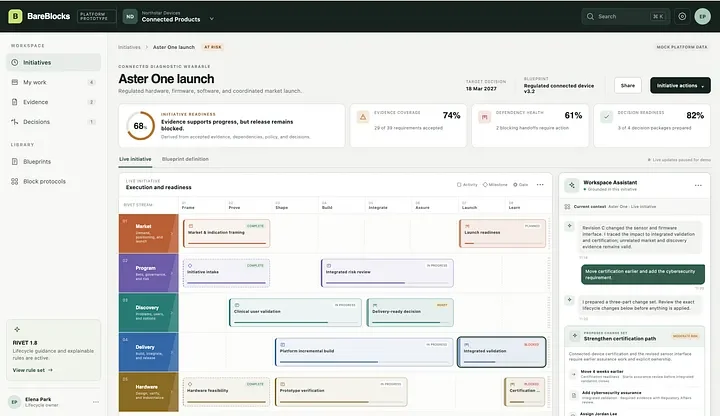Image resolution: width=720 pixels, height=416 pixels.
Task: Switch to the Blueprint definition tab
Action: point(185,159)
